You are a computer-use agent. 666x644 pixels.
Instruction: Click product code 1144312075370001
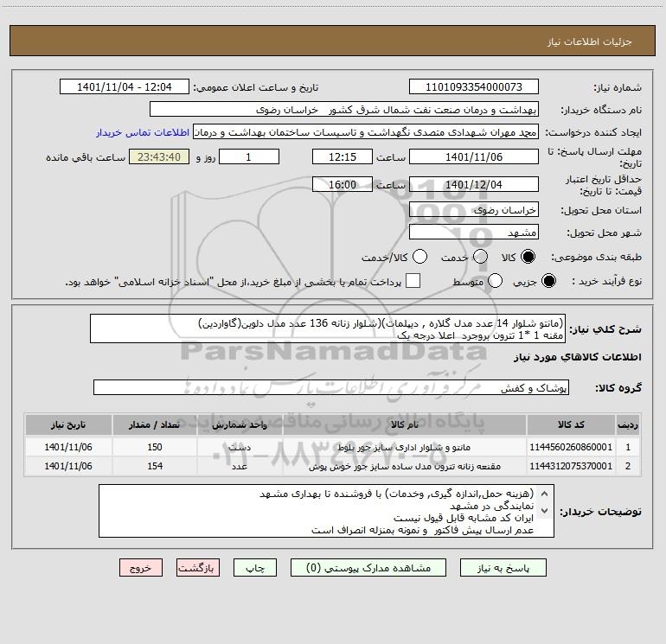click(571, 466)
